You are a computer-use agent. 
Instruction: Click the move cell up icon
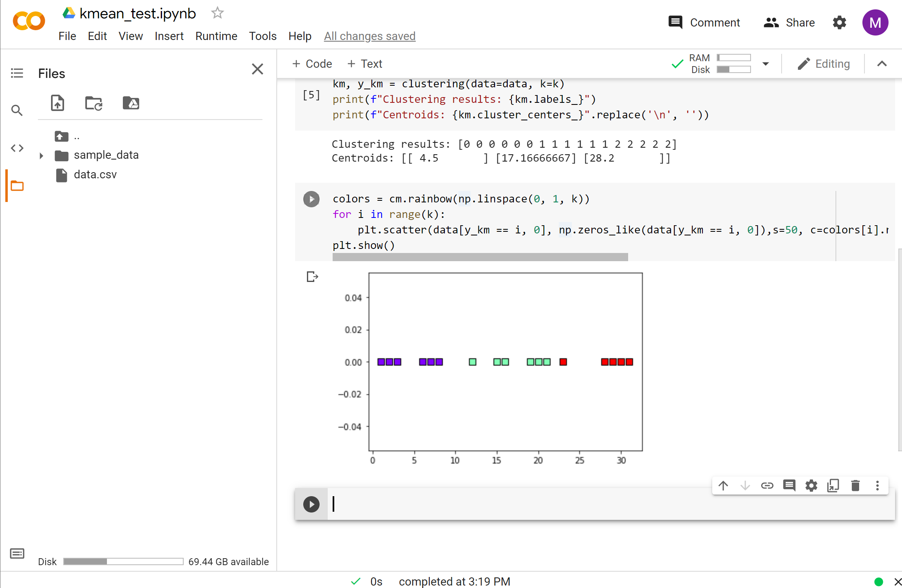[722, 486]
